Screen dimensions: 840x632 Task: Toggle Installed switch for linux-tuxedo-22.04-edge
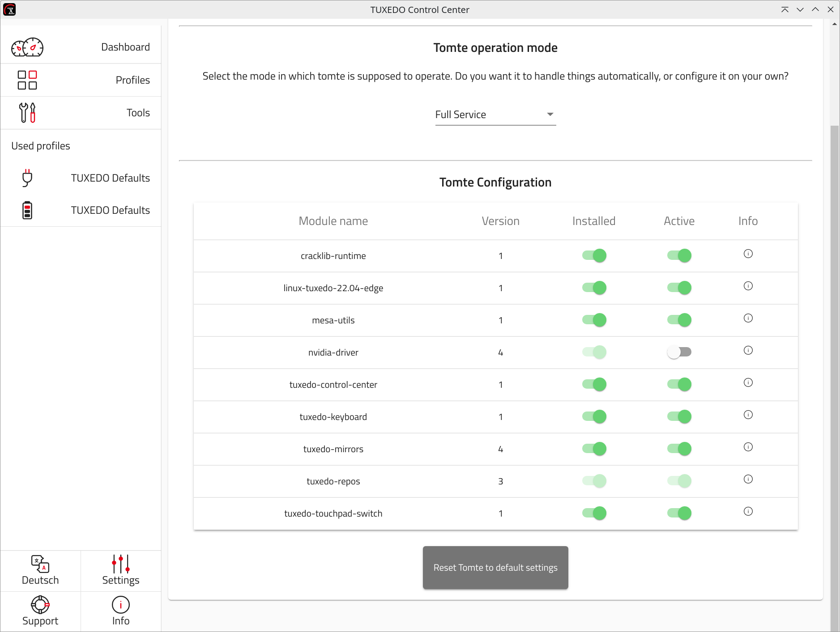point(594,288)
